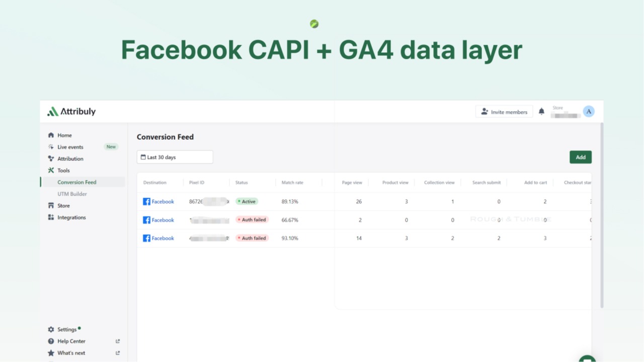Open Facebook link in the 93.10% row
644x362 pixels.
(x=163, y=238)
